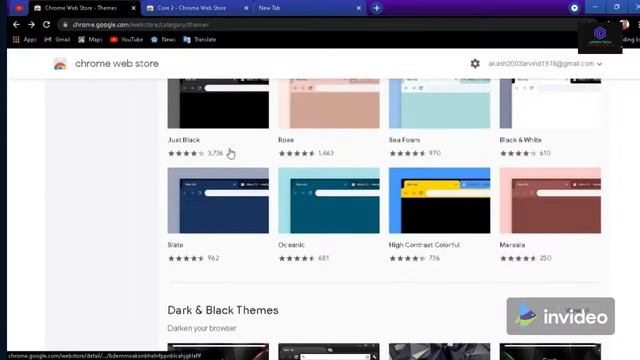Open the Marsala theme thumbnail
Screen dimensions: 640x360
tap(550, 200)
